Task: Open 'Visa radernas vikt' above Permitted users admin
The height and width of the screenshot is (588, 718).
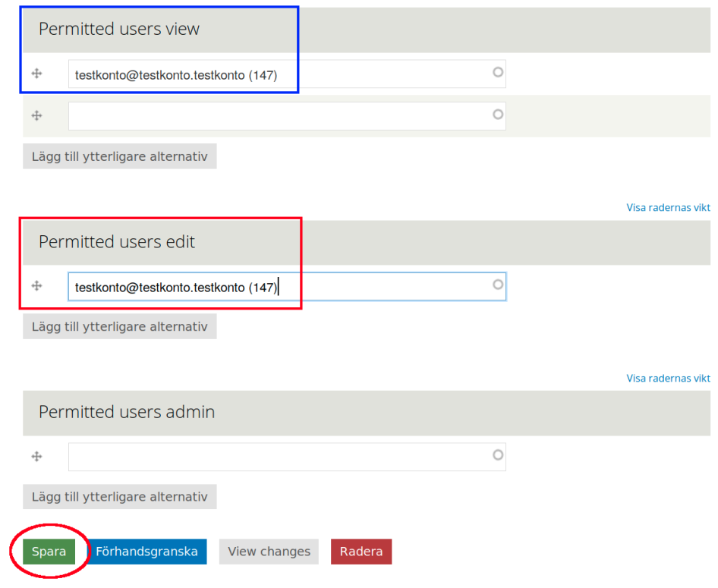Action: click(x=668, y=379)
